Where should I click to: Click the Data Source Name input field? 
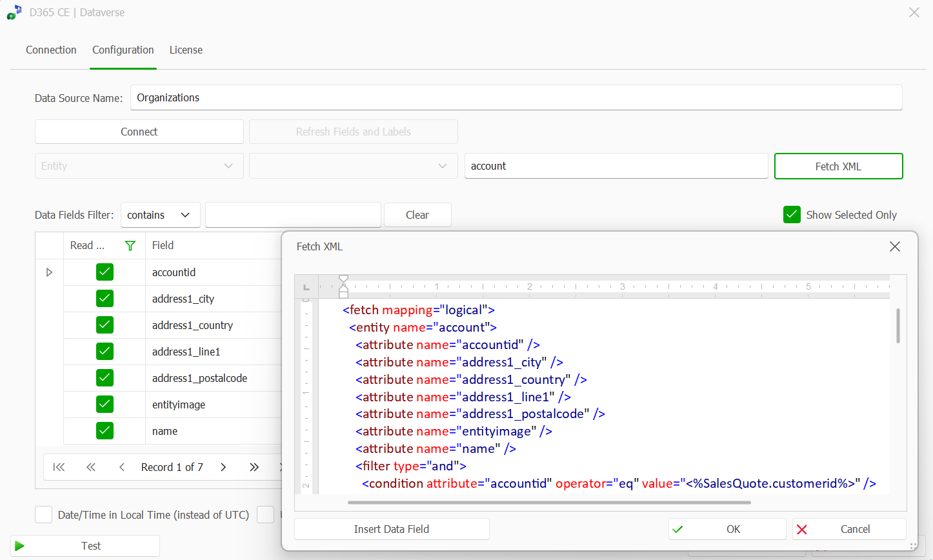pos(516,97)
